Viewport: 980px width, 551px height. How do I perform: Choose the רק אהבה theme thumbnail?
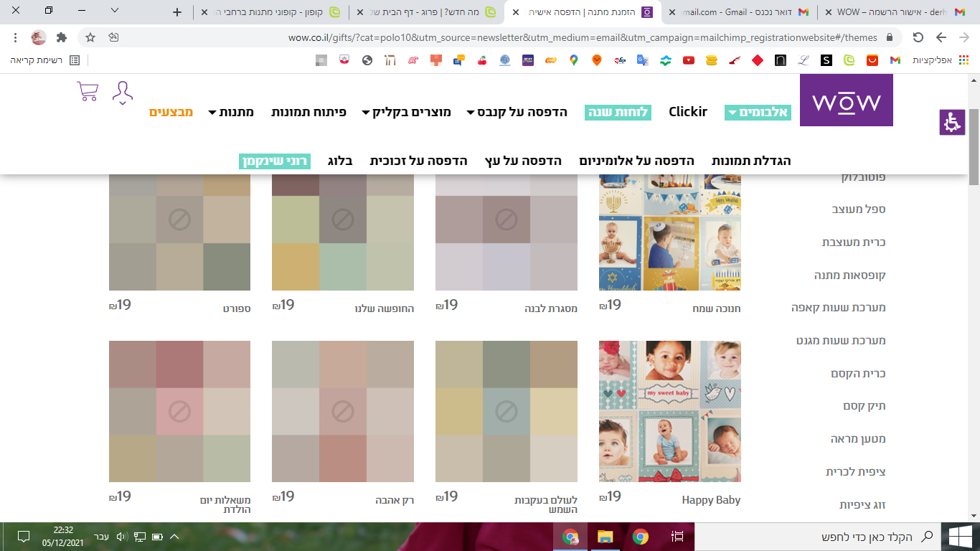point(343,411)
